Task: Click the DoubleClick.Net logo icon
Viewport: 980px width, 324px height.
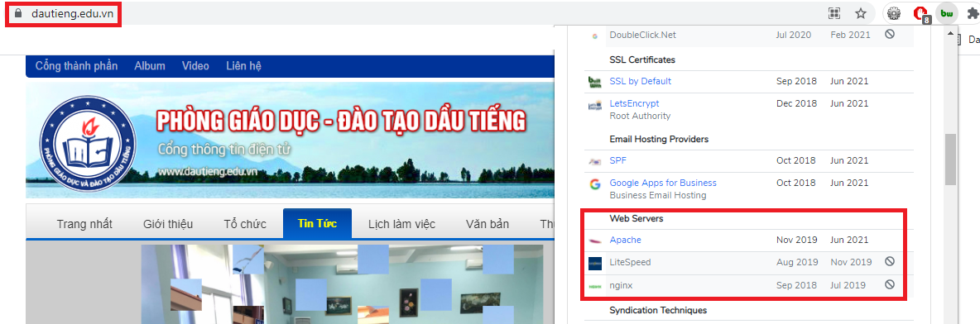Action: 594,36
